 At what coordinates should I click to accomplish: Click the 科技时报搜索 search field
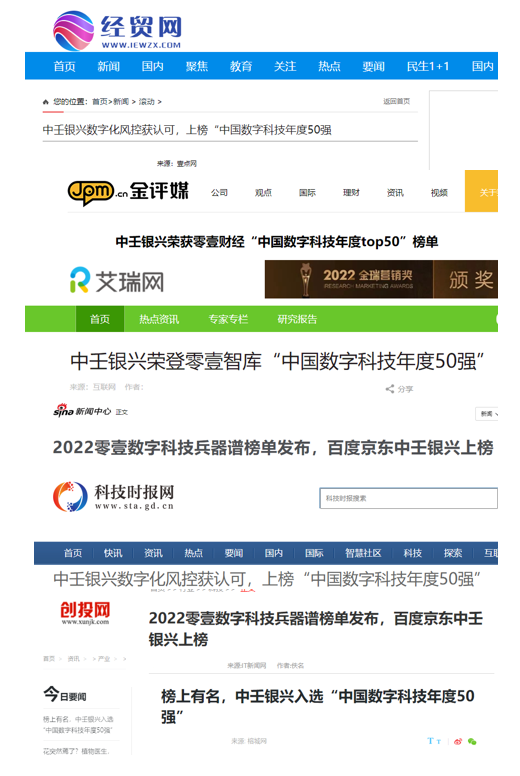409,498
